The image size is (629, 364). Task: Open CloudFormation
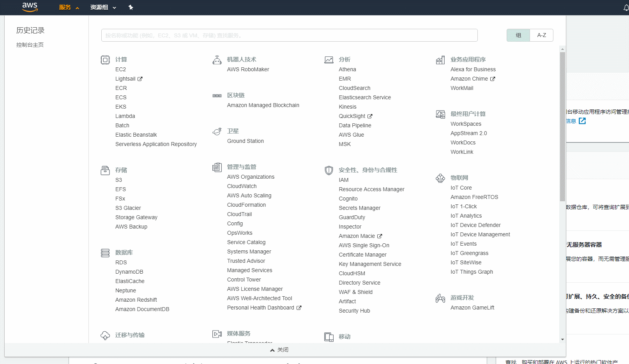246,205
